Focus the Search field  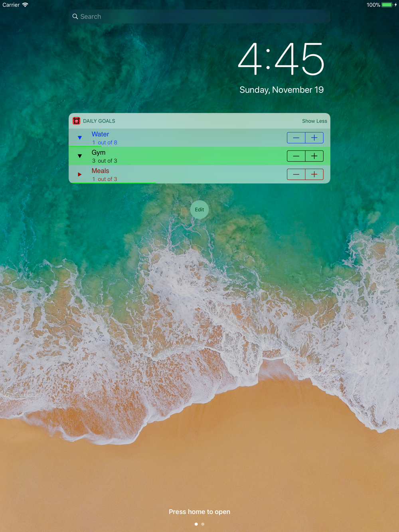(199, 16)
